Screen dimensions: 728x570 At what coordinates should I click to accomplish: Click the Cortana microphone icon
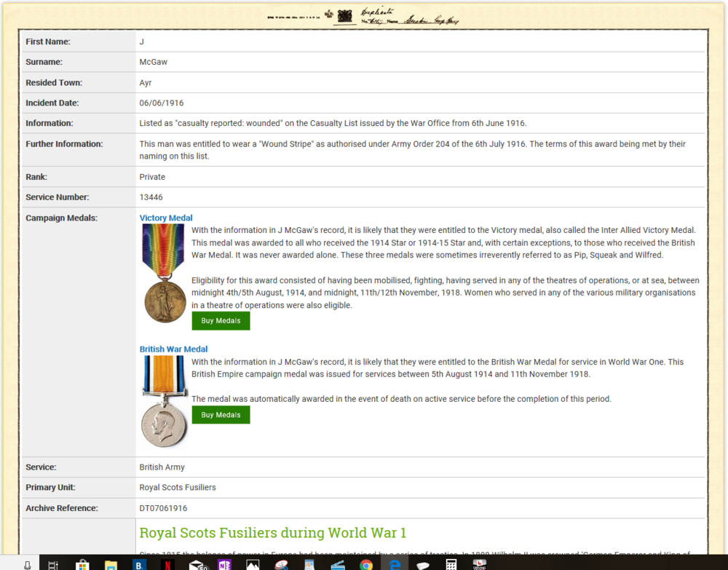click(28, 564)
